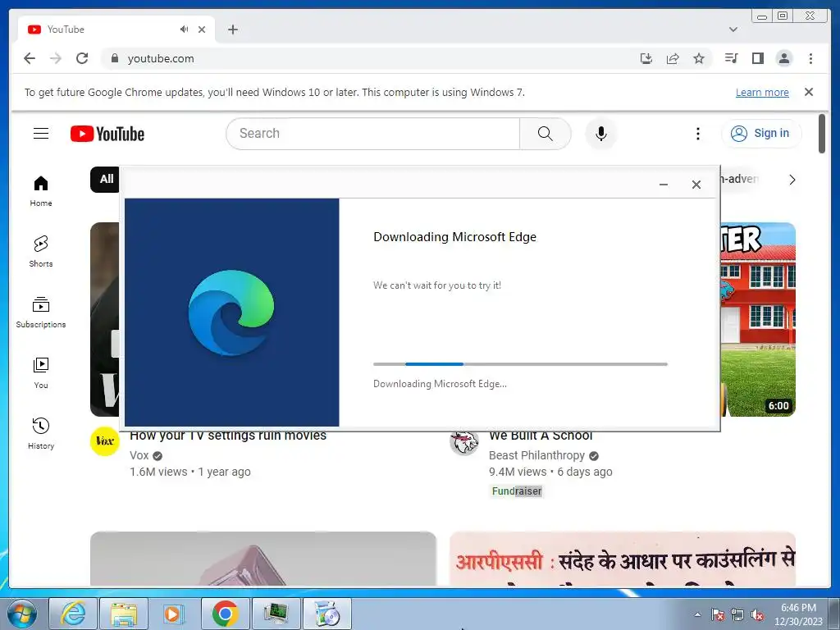This screenshot has width=840, height=630.
Task: Open the Beast Philanthropy channel avatar
Action: pos(464,442)
